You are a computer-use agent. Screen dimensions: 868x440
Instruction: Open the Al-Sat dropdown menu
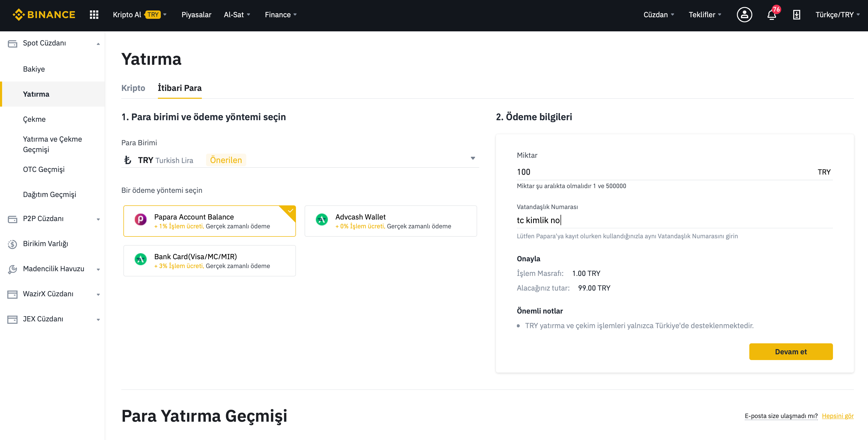pos(237,14)
